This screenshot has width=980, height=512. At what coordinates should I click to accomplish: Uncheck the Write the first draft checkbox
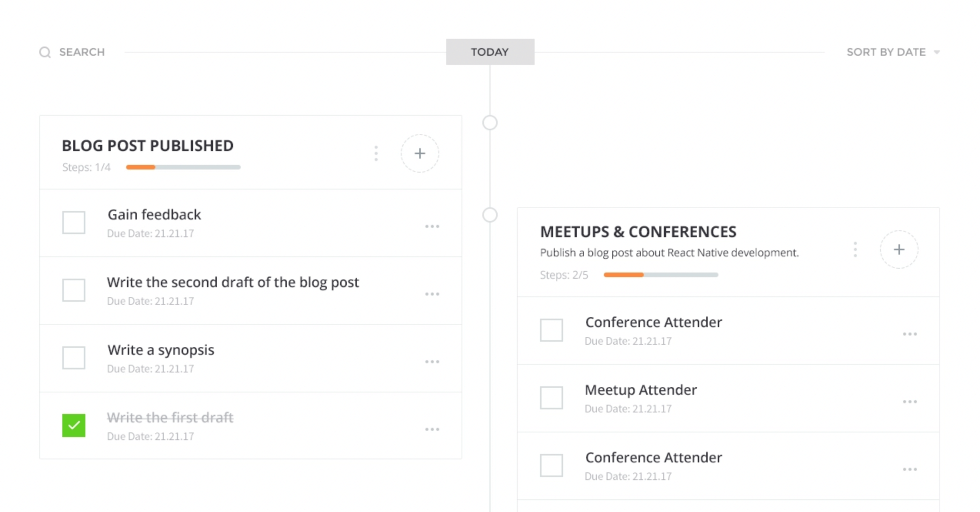tap(74, 425)
